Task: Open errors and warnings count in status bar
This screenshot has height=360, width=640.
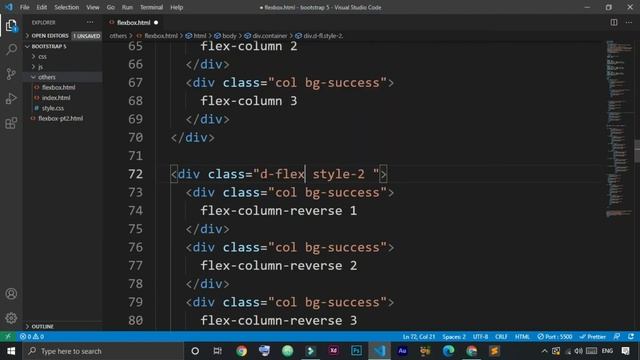Action: 32,337
